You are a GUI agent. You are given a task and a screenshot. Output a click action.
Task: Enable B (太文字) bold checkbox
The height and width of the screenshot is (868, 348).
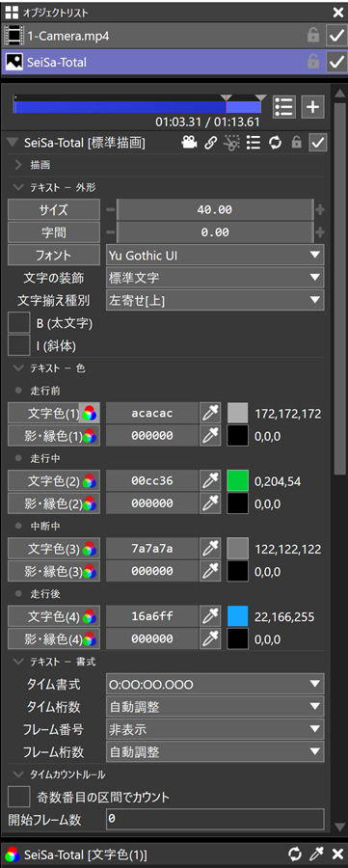click(x=19, y=323)
